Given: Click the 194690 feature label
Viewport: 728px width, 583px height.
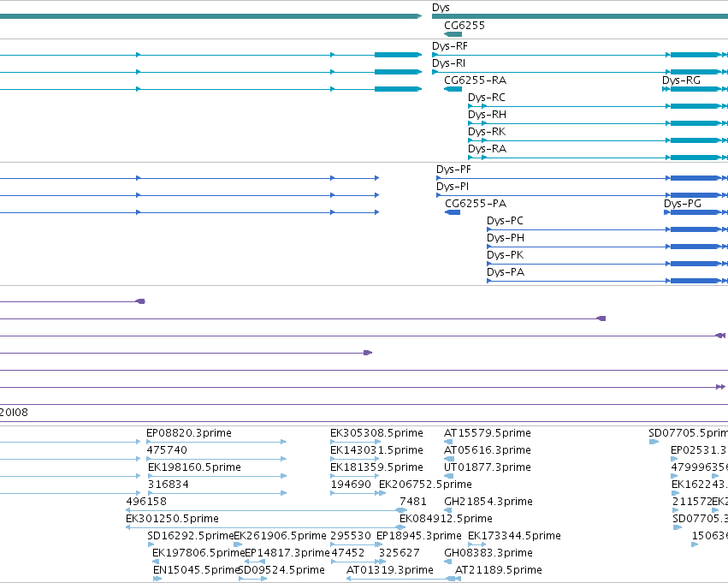Looking at the screenshot, I should [x=351, y=485].
